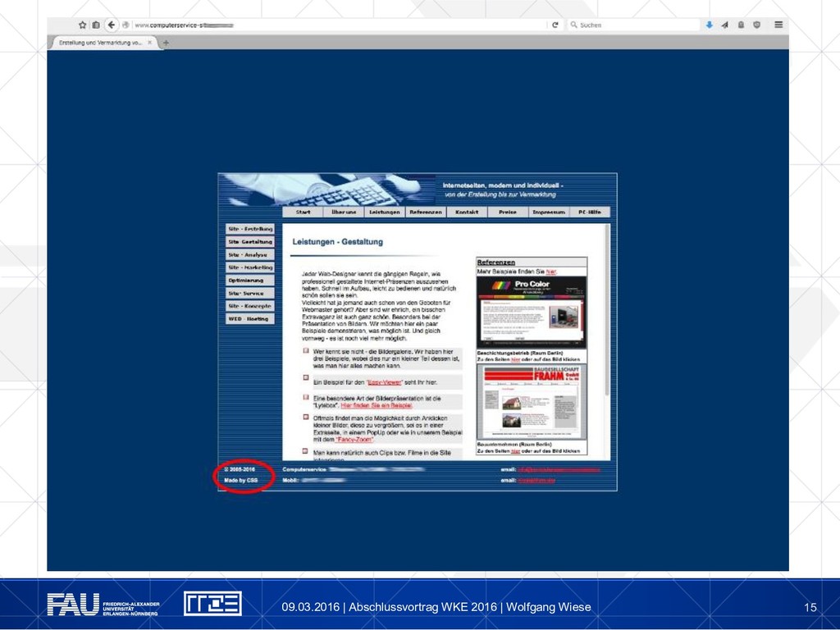Image resolution: width=840 pixels, height=630 pixels.
Task: Click the Referenzen heading link
Action: coord(496,262)
